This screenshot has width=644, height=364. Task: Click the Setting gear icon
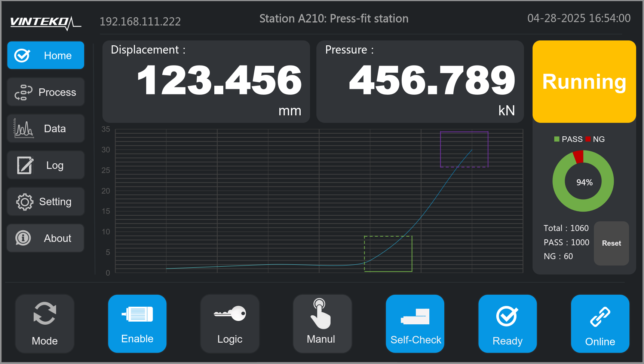25,202
